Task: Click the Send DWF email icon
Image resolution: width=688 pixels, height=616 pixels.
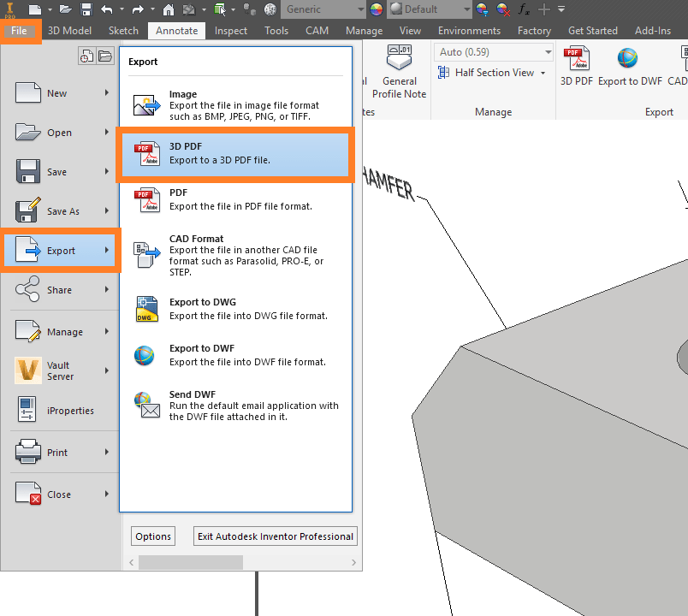Action: click(146, 406)
